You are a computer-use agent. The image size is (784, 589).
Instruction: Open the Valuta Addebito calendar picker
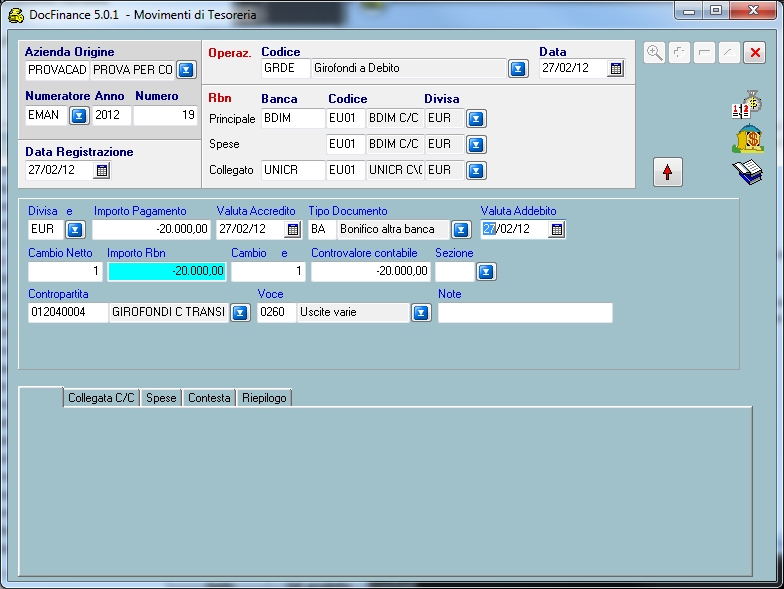coord(557,230)
